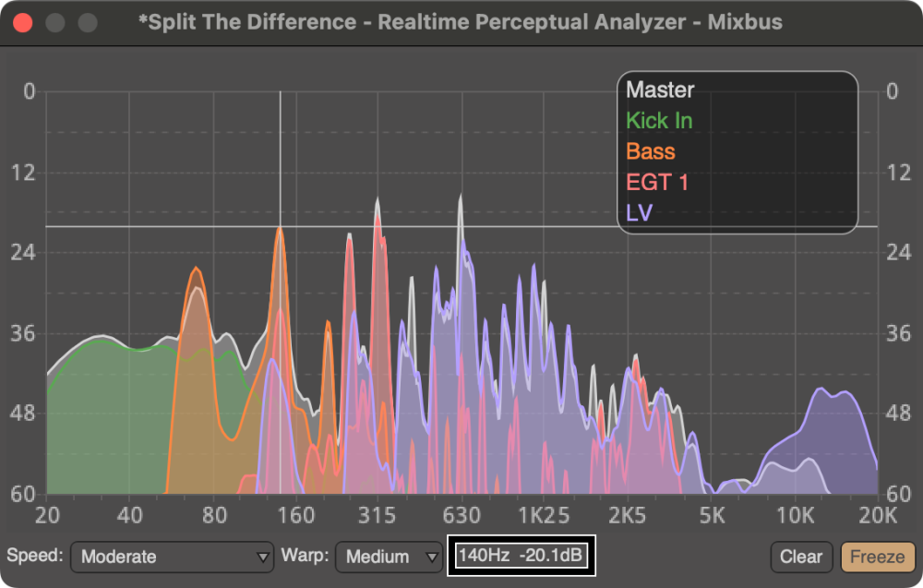Screen dimensions: 923x588
Task: Toggle the LV trace in the legend
Action: [x=639, y=211]
